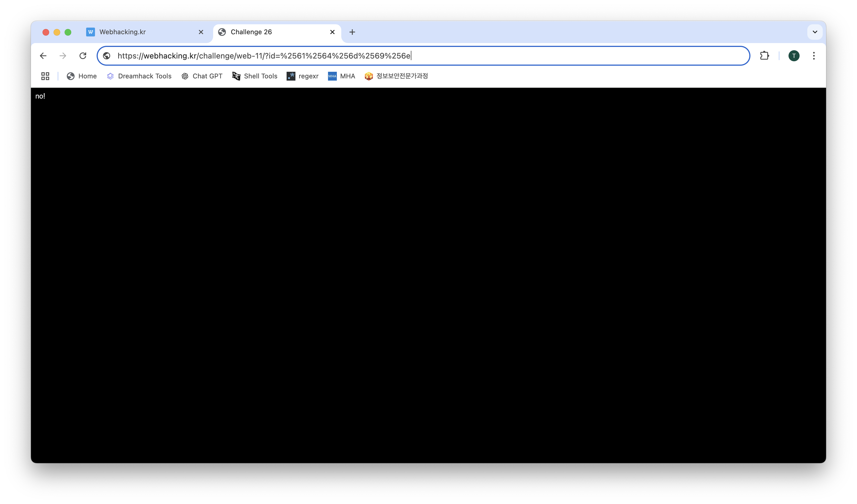Image resolution: width=857 pixels, height=504 pixels.
Task: Reload the current page
Action: pyautogui.click(x=83, y=56)
